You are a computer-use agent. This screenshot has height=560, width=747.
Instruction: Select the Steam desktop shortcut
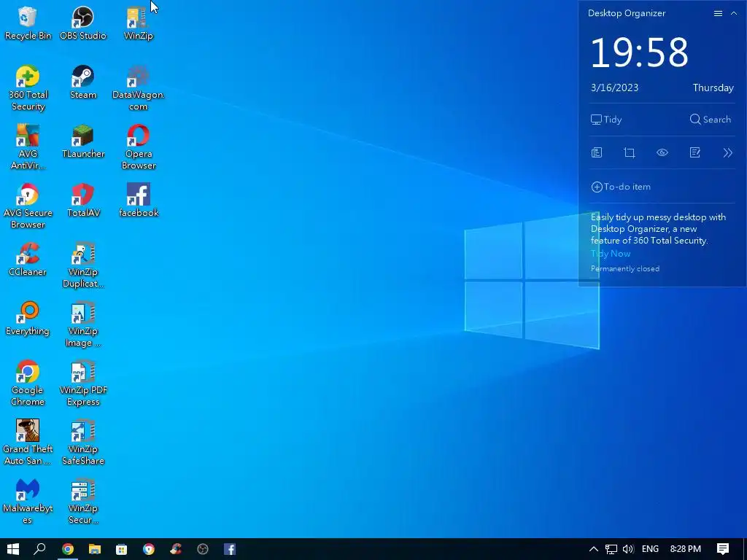(x=83, y=82)
